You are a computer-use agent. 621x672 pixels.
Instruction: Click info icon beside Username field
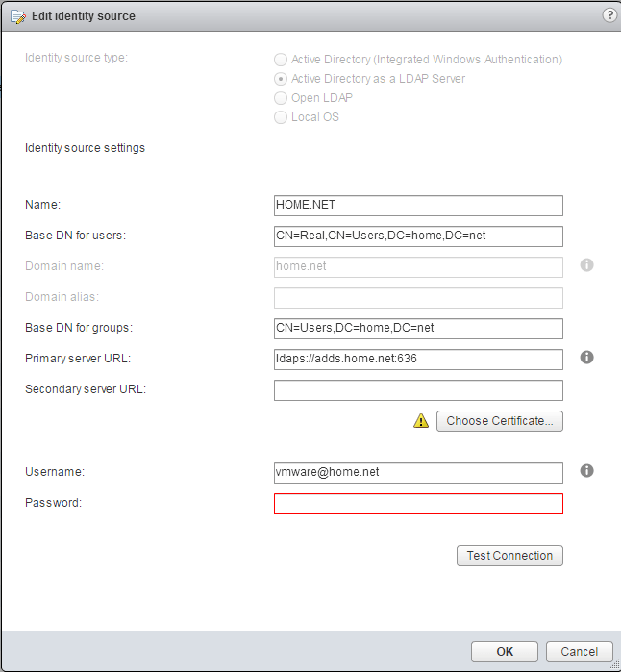pyautogui.click(x=586, y=470)
